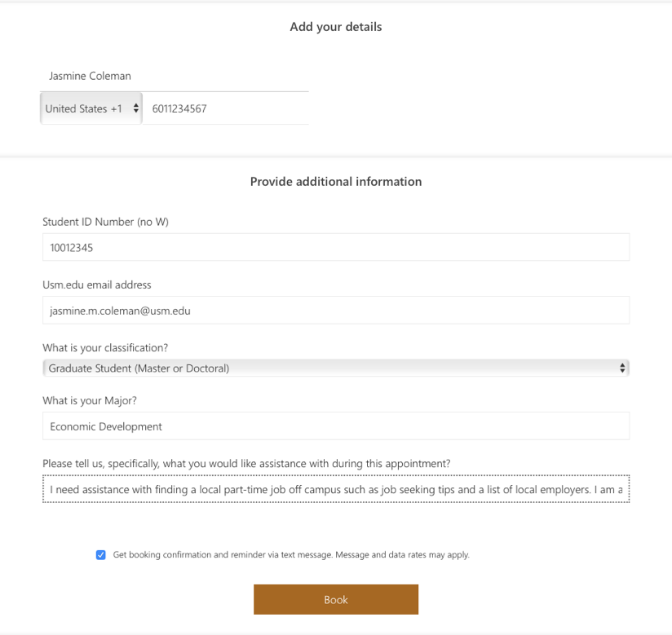Viewport: 672px width, 635px height.
Task: Click the appointment assistance text box
Action: point(336,489)
